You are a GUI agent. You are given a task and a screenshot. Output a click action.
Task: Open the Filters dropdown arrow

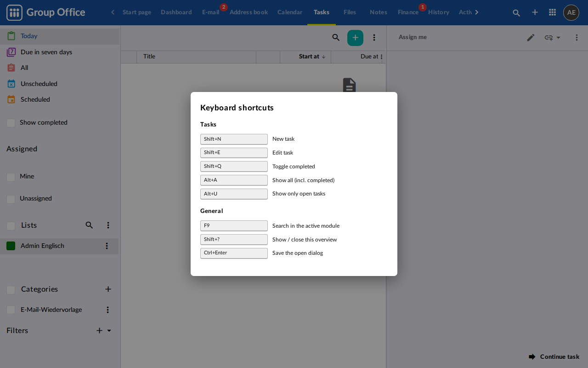pos(109,331)
